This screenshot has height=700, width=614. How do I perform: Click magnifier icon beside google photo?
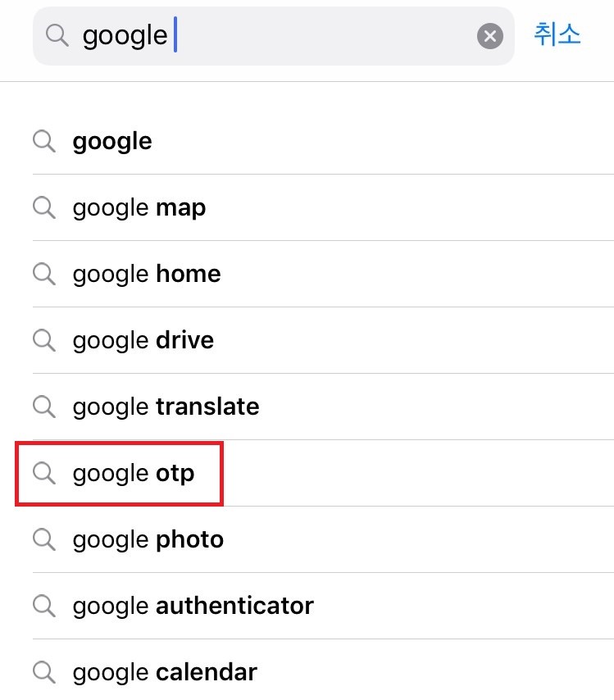tap(44, 539)
